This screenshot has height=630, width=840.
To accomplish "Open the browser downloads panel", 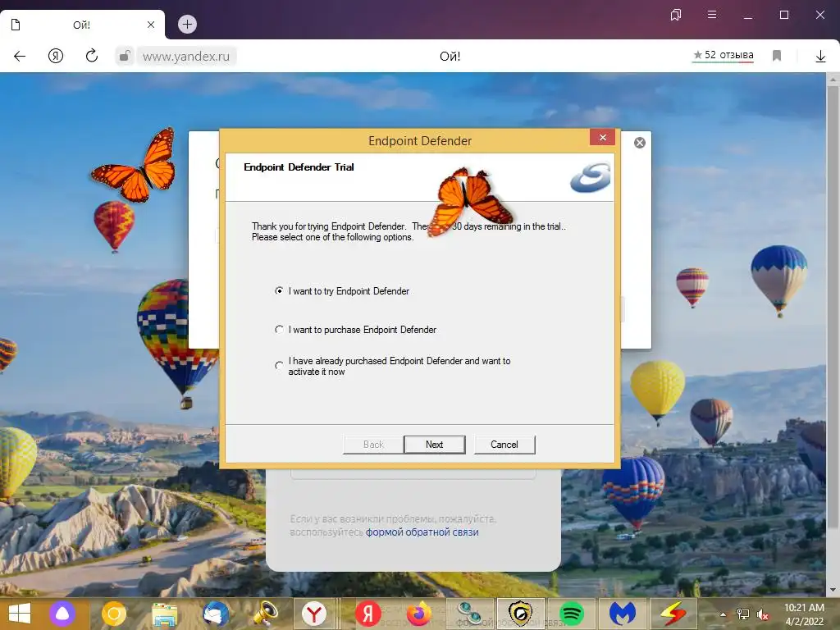I will [820, 57].
